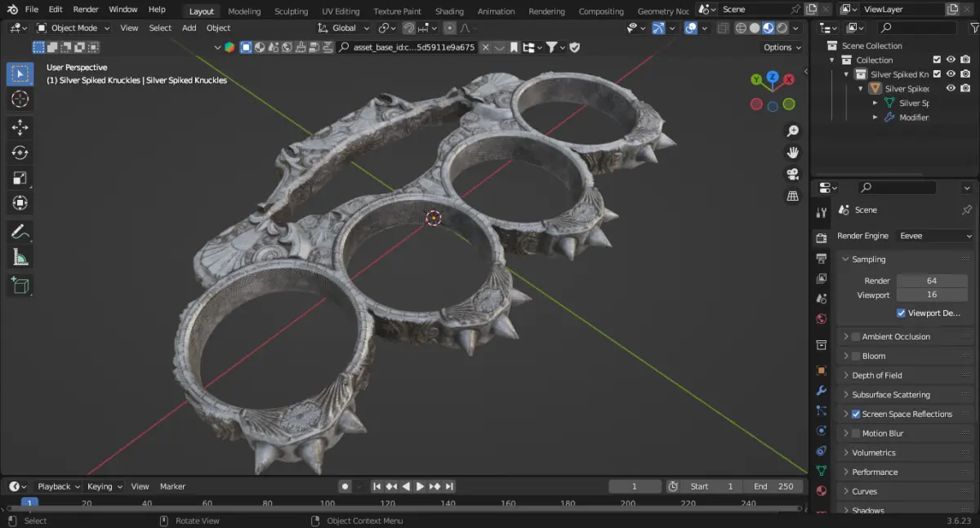This screenshot has height=528, width=980.
Task: Toggle the camera view icon
Action: pyautogui.click(x=791, y=174)
